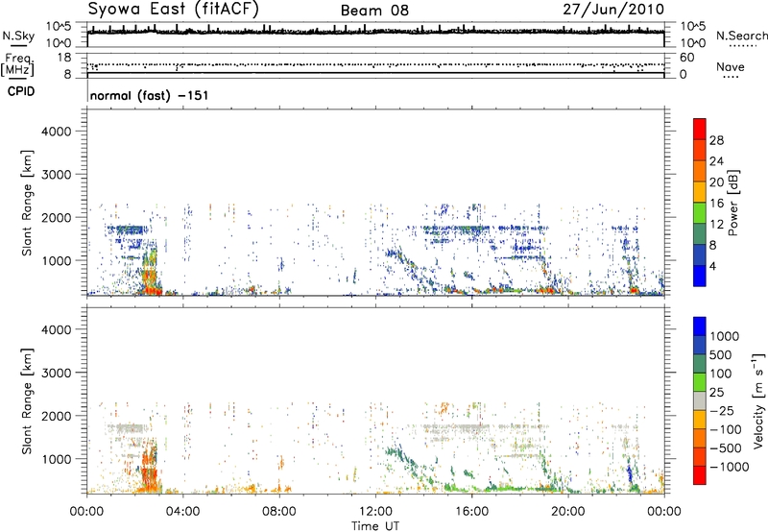
Task: Click the 'Velocity [m s⁻¹]' colorbar label
Action: tap(758, 400)
